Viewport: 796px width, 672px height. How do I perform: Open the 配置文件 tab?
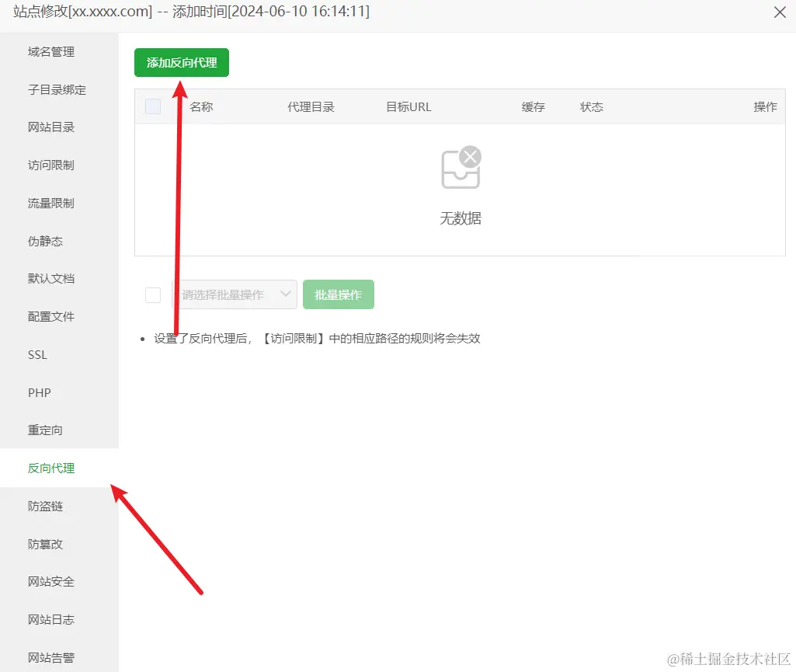51,317
